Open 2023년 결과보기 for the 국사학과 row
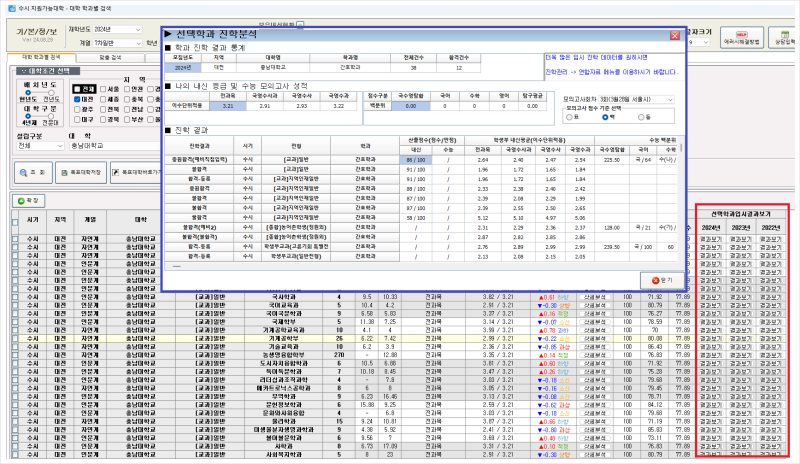This screenshot has width=800, height=464. (740, 297)
